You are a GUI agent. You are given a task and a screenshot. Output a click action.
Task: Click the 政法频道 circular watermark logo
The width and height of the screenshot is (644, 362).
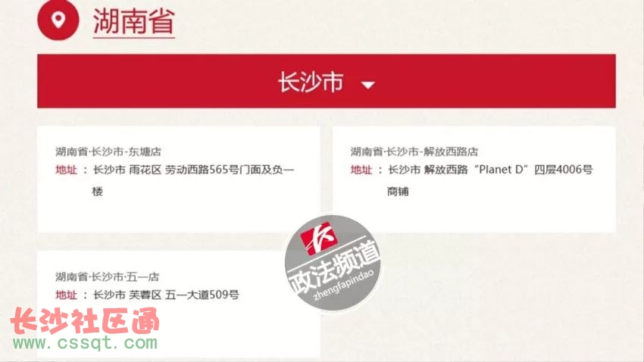click(333, 263)
